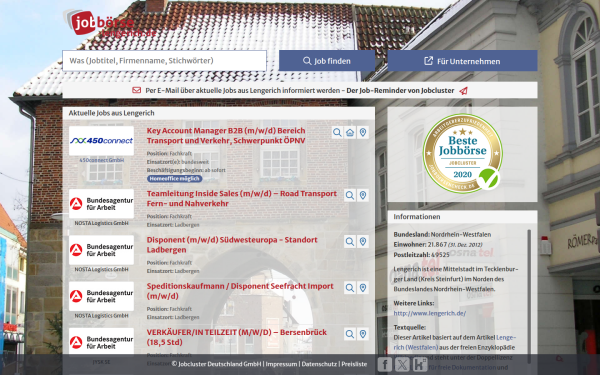
Task: Click magnifier icon for Speditionskaufmann job
Action: (x=350, y=288)
